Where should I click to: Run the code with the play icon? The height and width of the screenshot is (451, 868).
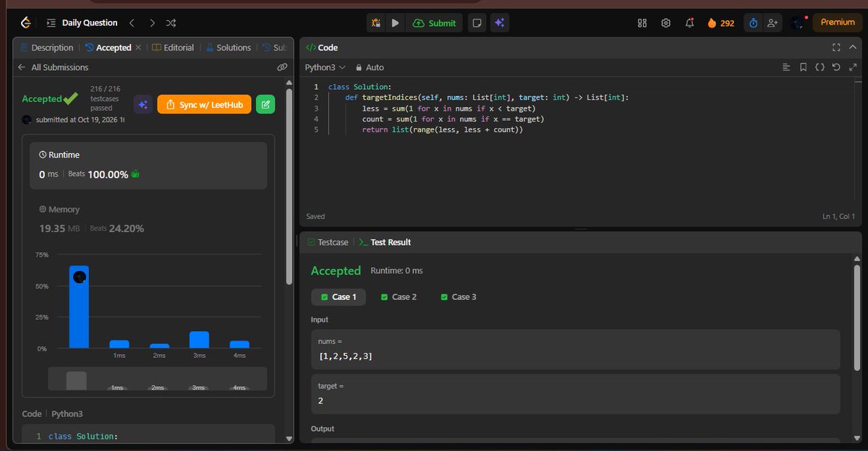click(x=395, y=23)
